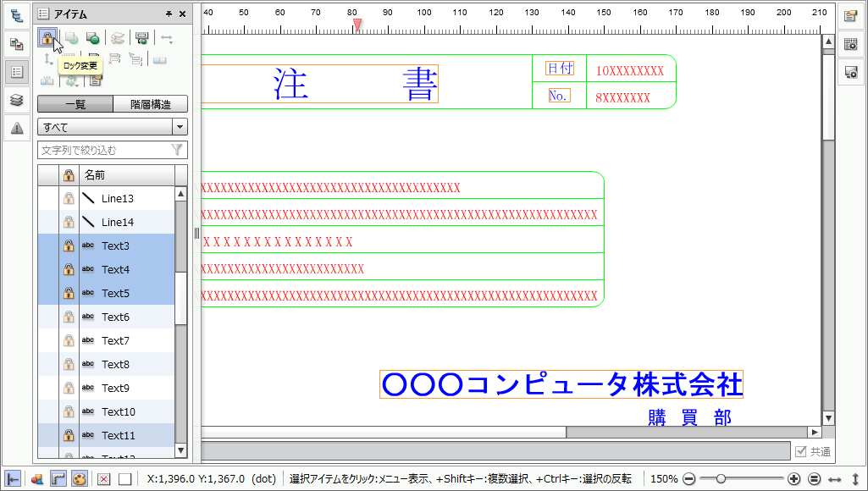Open the grid settings icon on right sidebar
This screenshot has height=491, width=868.
click(851, 44)
